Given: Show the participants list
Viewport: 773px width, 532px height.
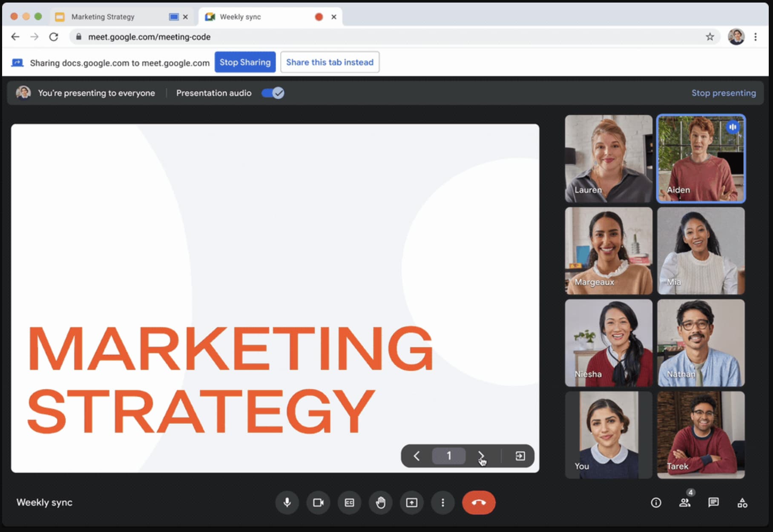Looking at the screenshot, I should coord(684,503).
